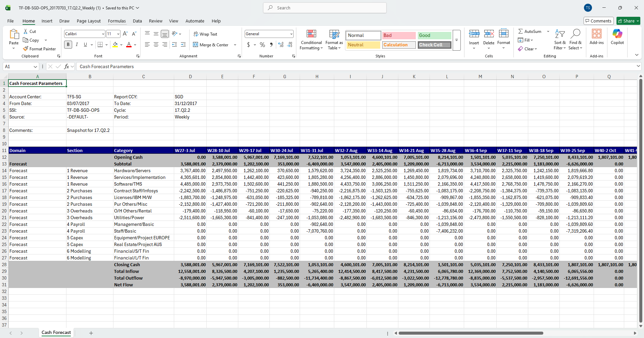Switch to the Page Layout tab
Image resolution: width=644 pixels, height=338 pixels.
pos(89,21)
